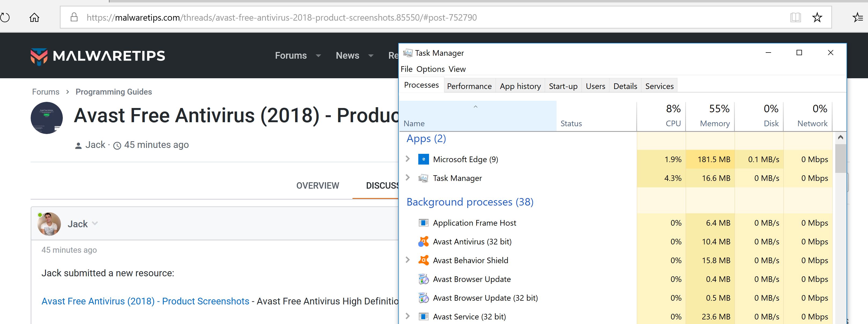Screen dimensions: 868x324
Task: Click Avast Antivirus (32 bit) process icon
Action: [x=423, y=241]
